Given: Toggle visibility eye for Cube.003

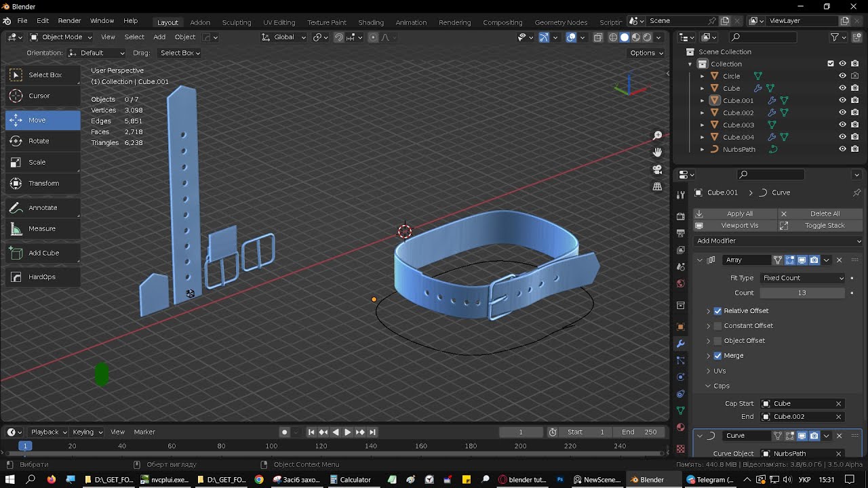Looking at the screenshot, I should (x=842, y=125).
